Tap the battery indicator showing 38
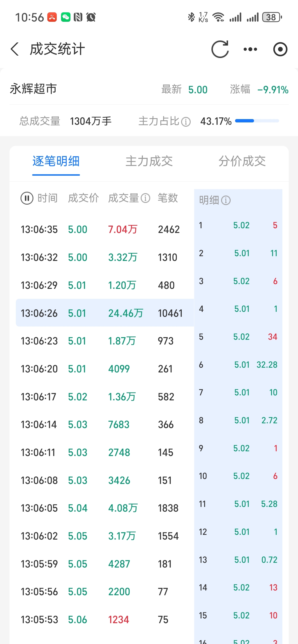The height and width of the screenshot is (644, 298). click(272, 17)
